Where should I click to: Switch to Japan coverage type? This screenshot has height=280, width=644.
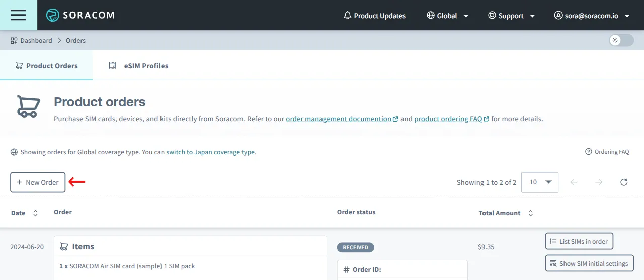coord(210,152)
